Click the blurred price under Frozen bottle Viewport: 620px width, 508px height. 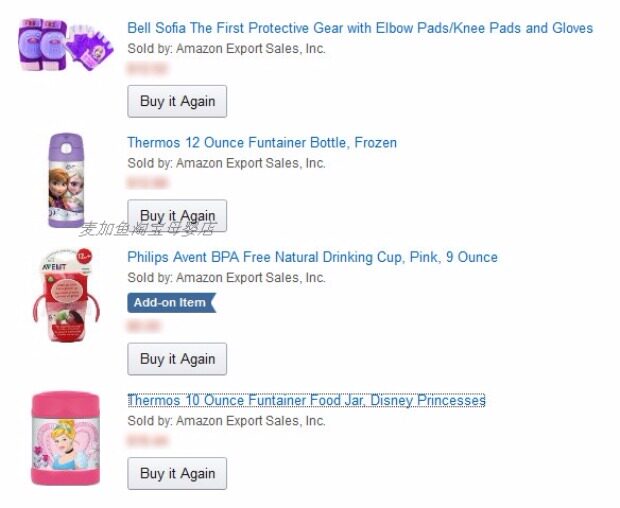pos(147,183)
